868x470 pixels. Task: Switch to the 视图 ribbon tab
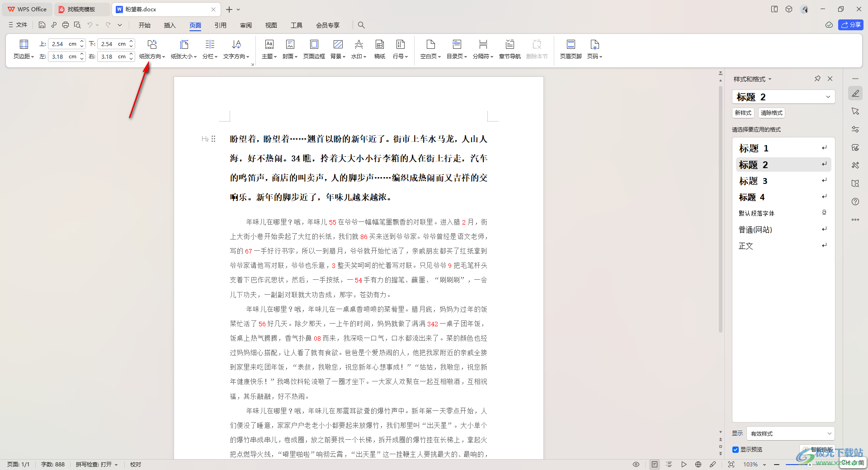click(x=271, y=25)
